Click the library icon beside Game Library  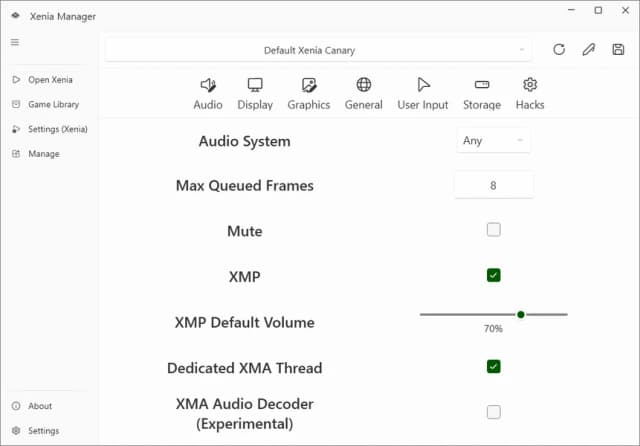(x=16, y=104)
